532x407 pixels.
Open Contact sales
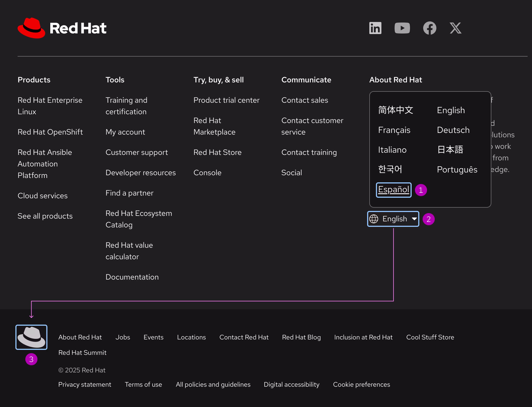point(305,100)
